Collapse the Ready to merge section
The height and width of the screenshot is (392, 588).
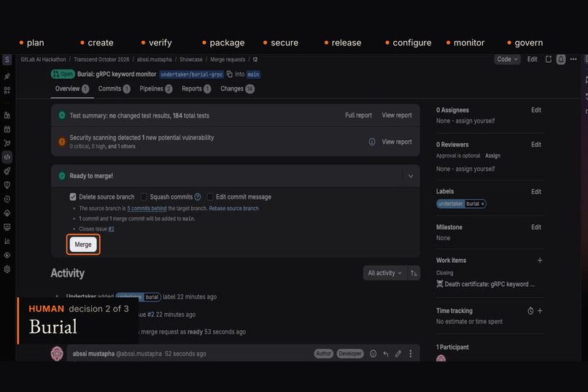pos(411,176)
